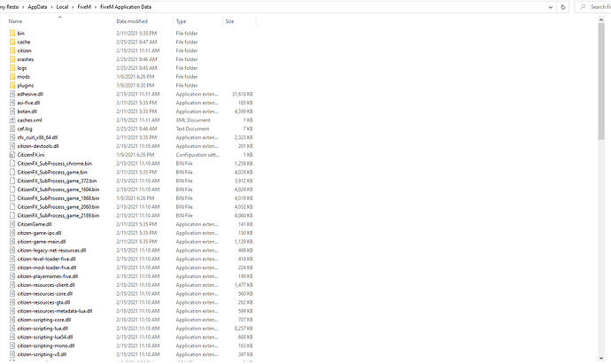This screenshot has width=611, height=364.
Task: Click the botan.dll file icon
Action: [12, 111]
